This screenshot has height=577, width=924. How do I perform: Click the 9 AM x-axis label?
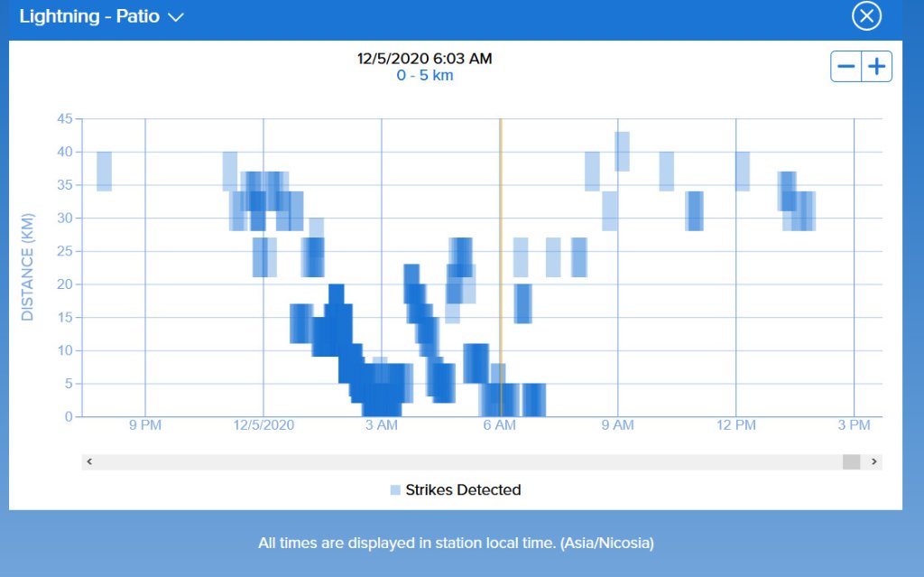tap(617, 425)
